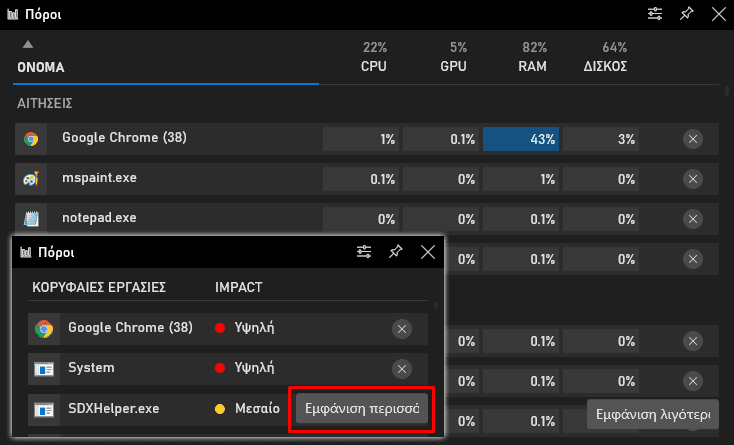Viewport: 734px width, 445px height.
Task: Click the mspaint.exe paint icon
Action: pyautogui.click(x=31, y=179)
